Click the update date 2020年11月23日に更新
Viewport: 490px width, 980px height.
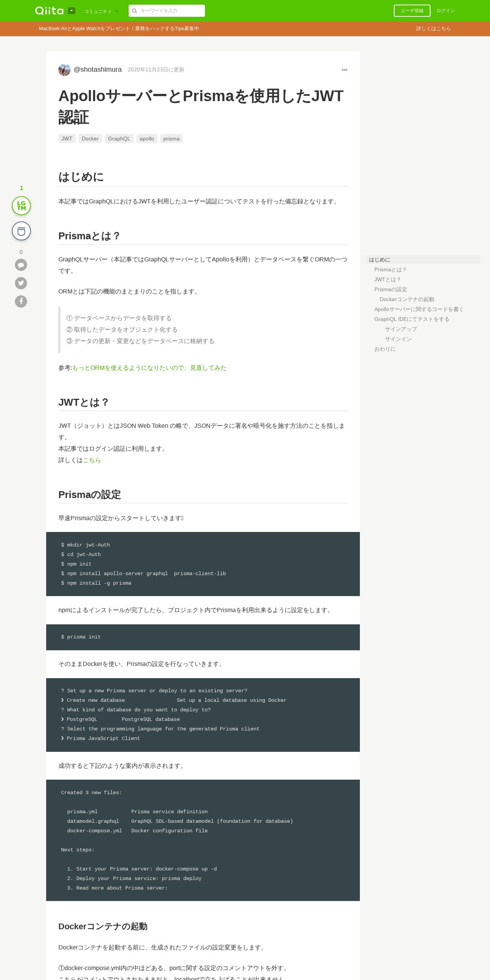point(156,69)
